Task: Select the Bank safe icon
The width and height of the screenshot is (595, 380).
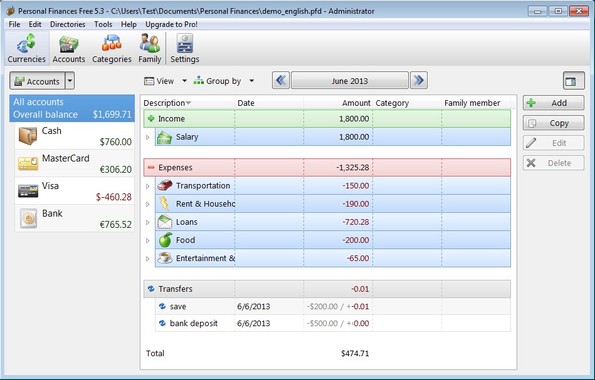Action: point(28,218)
